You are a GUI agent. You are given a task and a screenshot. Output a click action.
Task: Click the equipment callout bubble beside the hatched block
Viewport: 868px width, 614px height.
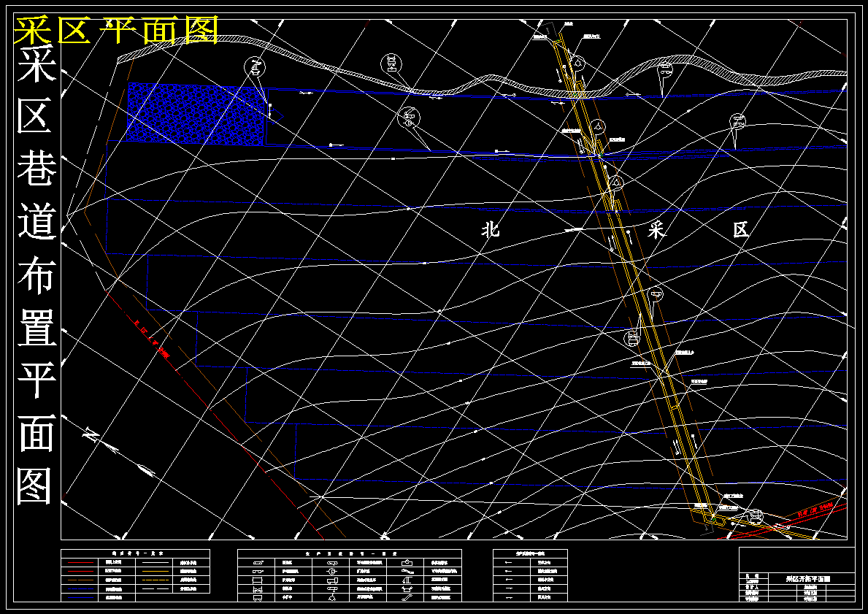(255, 68)
